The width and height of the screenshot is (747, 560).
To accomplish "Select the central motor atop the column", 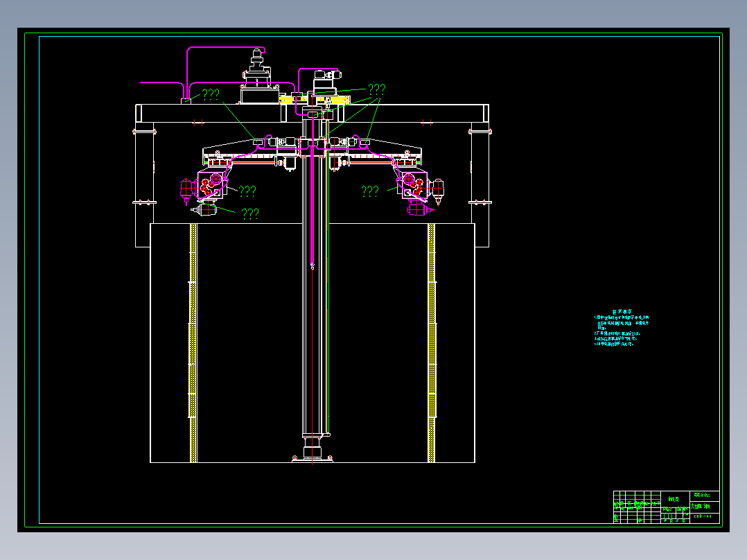I will click(327, 81).
